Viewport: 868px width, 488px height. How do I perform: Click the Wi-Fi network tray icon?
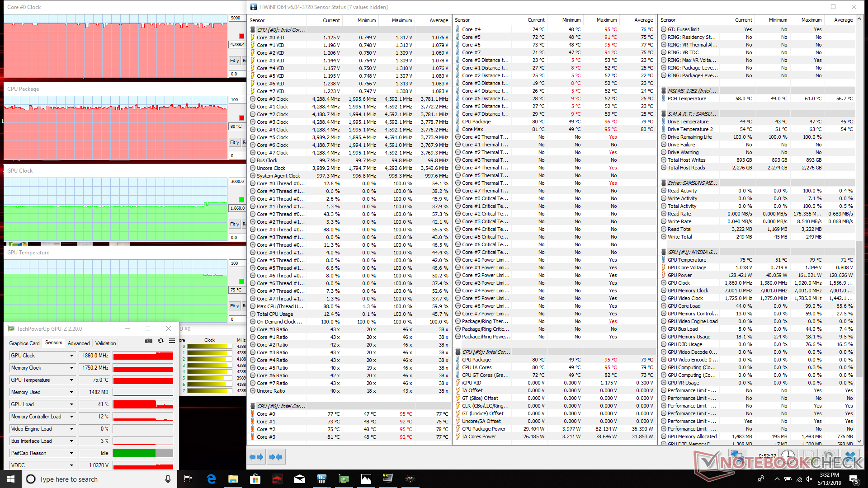point(799,479)
